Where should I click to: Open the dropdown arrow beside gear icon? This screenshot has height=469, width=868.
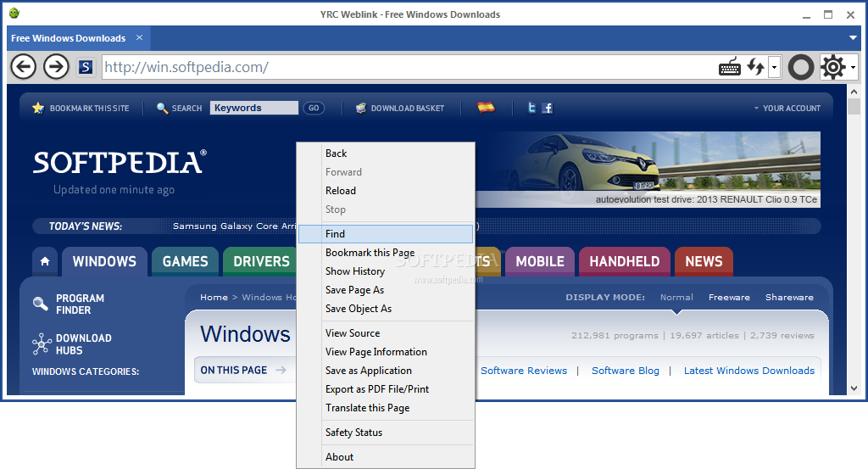pyautogui.click(x=853, y=68)
